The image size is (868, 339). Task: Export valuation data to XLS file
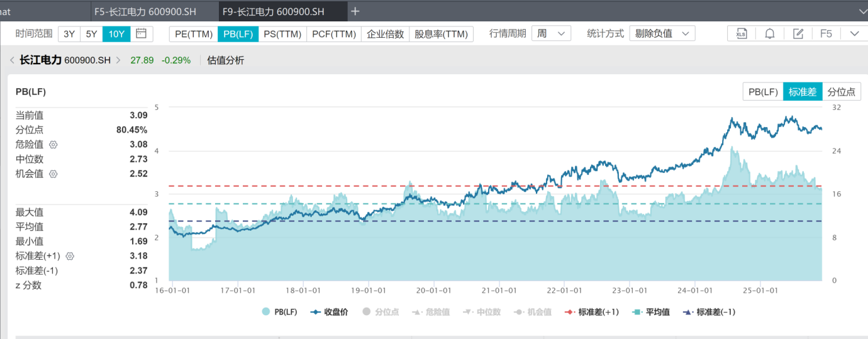741,34
